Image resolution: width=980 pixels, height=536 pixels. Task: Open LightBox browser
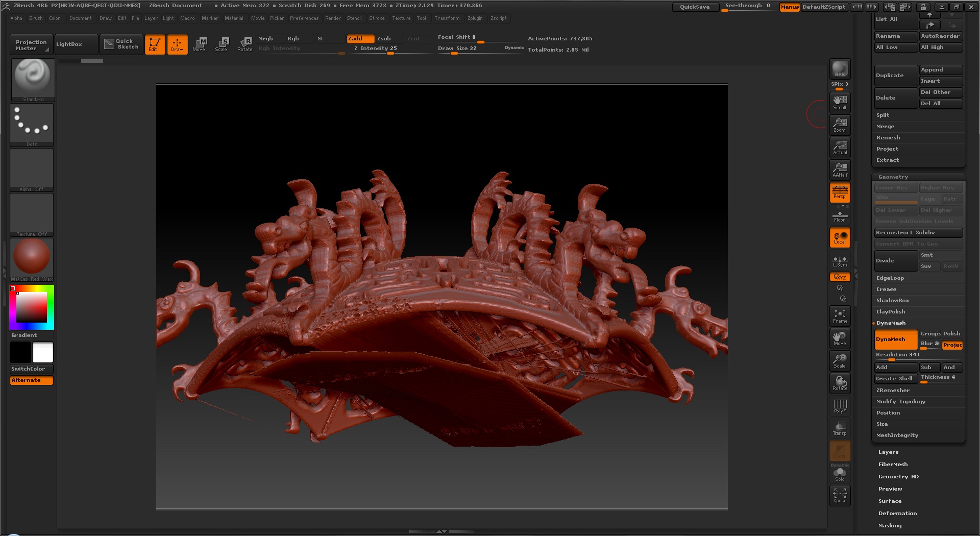[76, 44]
